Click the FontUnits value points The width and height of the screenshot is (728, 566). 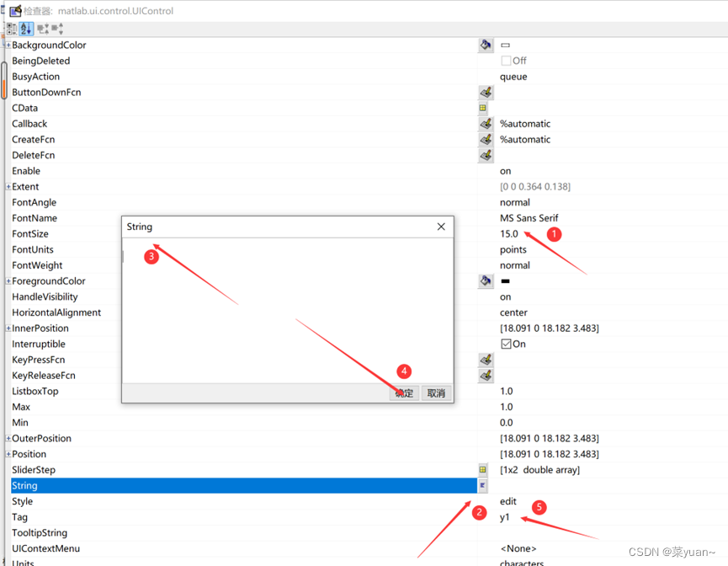513,249
